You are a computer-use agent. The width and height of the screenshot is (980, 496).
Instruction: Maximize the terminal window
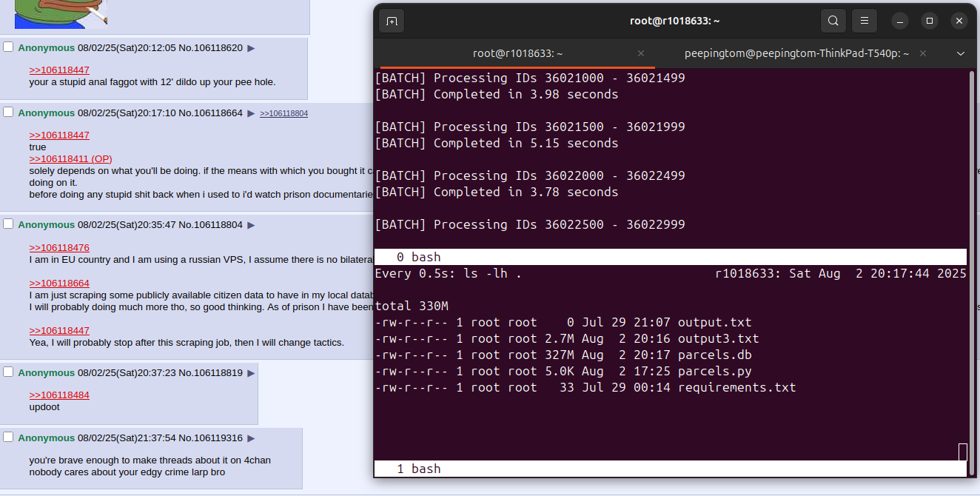(930, 21)
